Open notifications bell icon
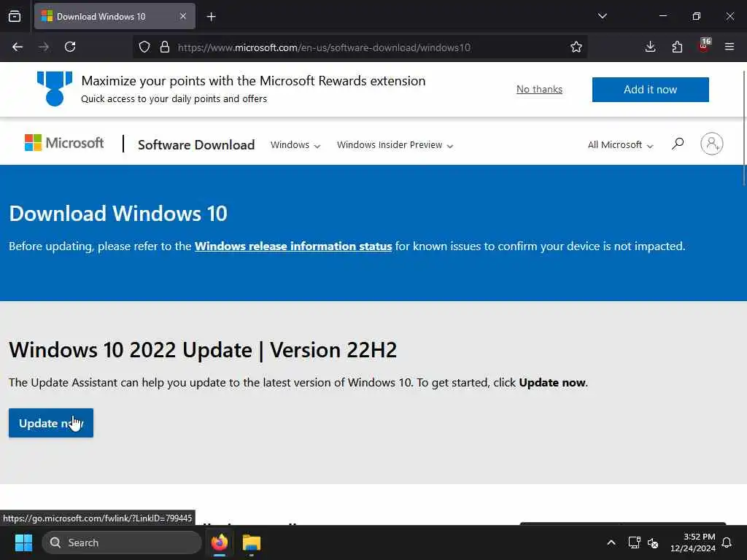Viewport: 747px width, 560px height. (727, 542)
